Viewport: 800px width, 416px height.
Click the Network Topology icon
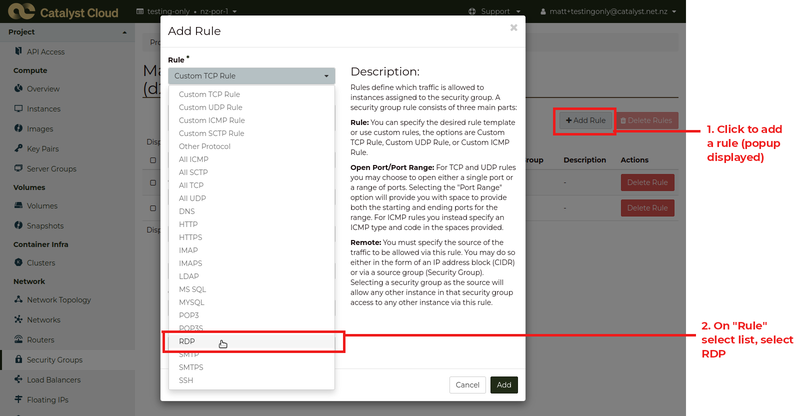pos(18,299)
